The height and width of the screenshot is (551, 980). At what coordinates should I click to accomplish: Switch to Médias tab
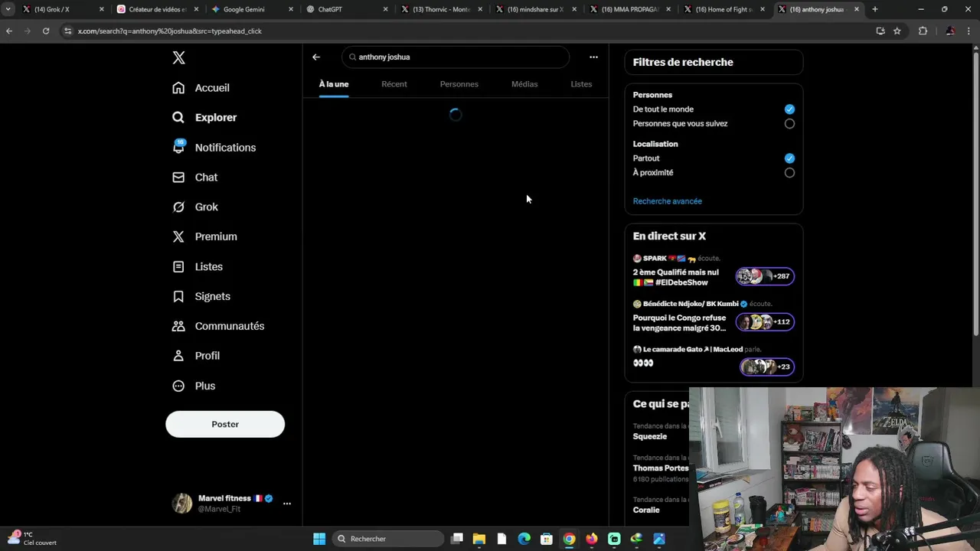[524, 84]
